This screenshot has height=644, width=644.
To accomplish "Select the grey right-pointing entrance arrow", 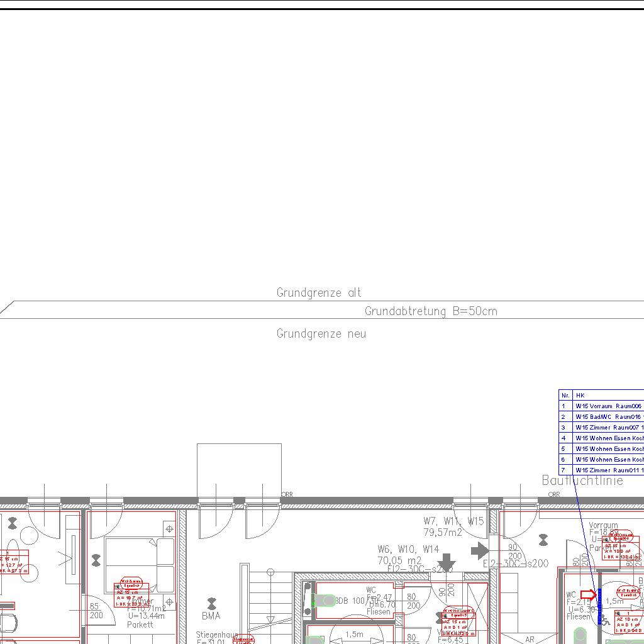I will (x=480, y=551).
